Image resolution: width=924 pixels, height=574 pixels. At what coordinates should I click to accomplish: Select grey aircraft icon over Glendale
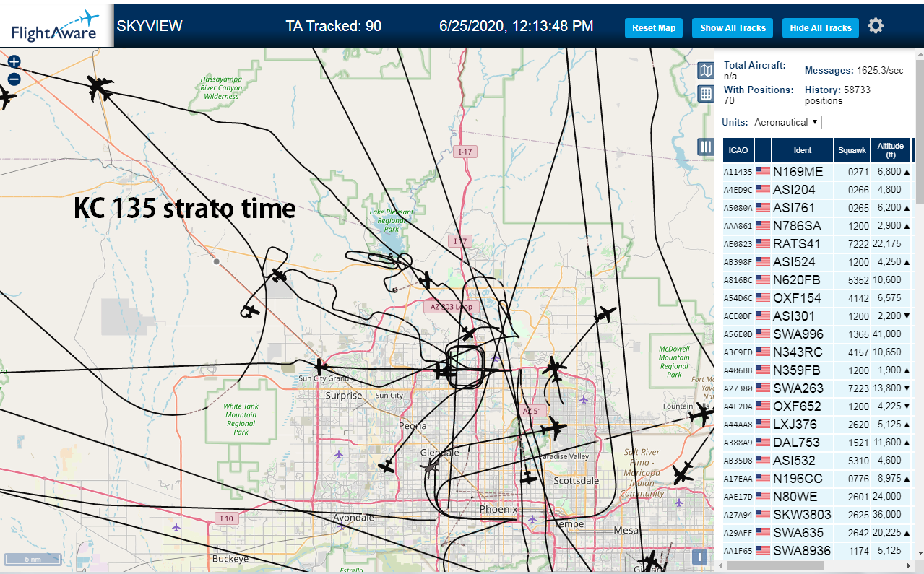coord(431,469)
